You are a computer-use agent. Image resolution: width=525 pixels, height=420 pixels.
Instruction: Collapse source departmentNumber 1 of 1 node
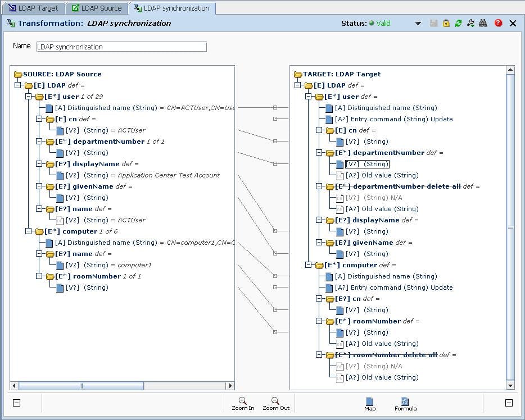39,141
